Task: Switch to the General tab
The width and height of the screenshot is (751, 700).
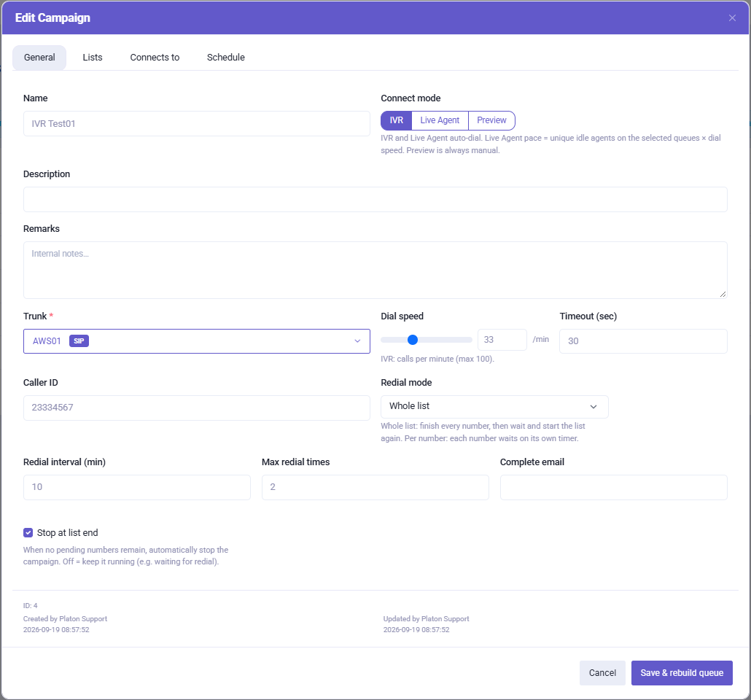Action: coord(39,58)
